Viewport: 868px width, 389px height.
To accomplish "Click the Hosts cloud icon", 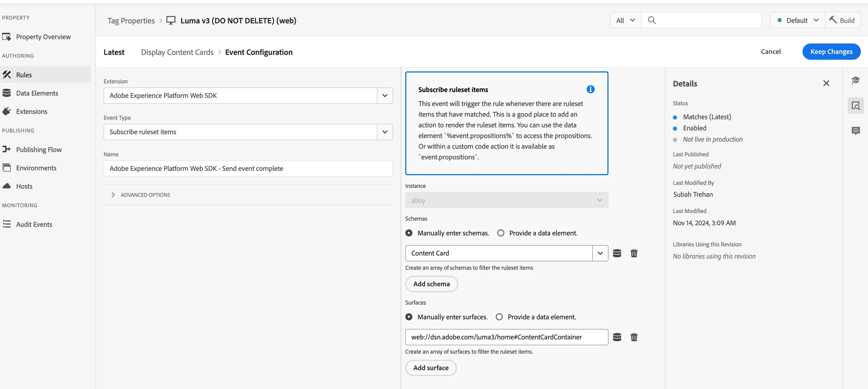I will coord(6,186).
